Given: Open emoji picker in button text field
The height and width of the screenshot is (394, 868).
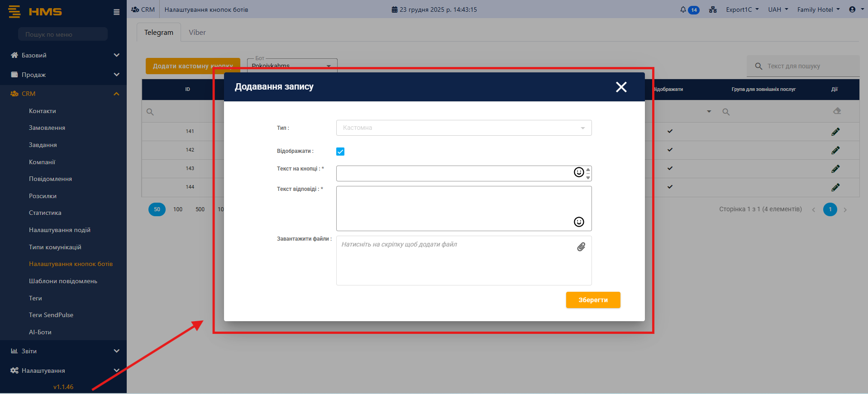Looking at the screenshot, I should [x=579, y=172].
